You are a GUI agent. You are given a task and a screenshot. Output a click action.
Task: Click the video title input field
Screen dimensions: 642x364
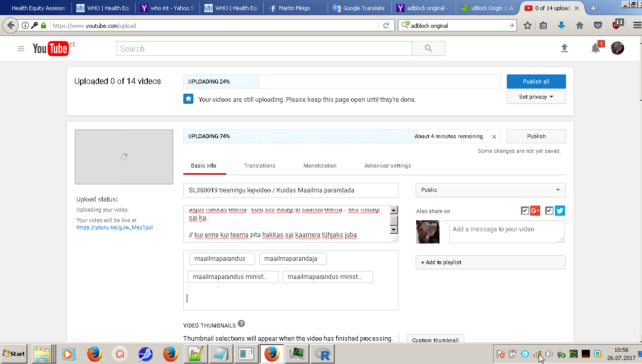click(x=291, y=190)
